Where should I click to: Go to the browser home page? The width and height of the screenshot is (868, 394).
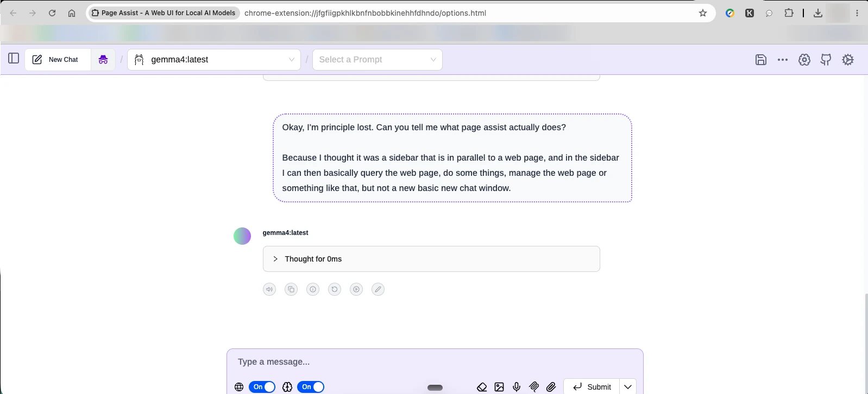(72, 13)
